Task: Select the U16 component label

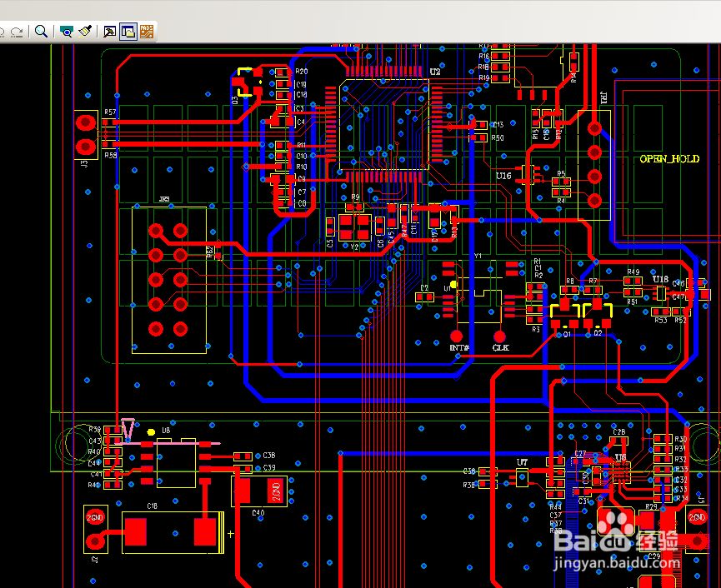Action: point(503,176)
